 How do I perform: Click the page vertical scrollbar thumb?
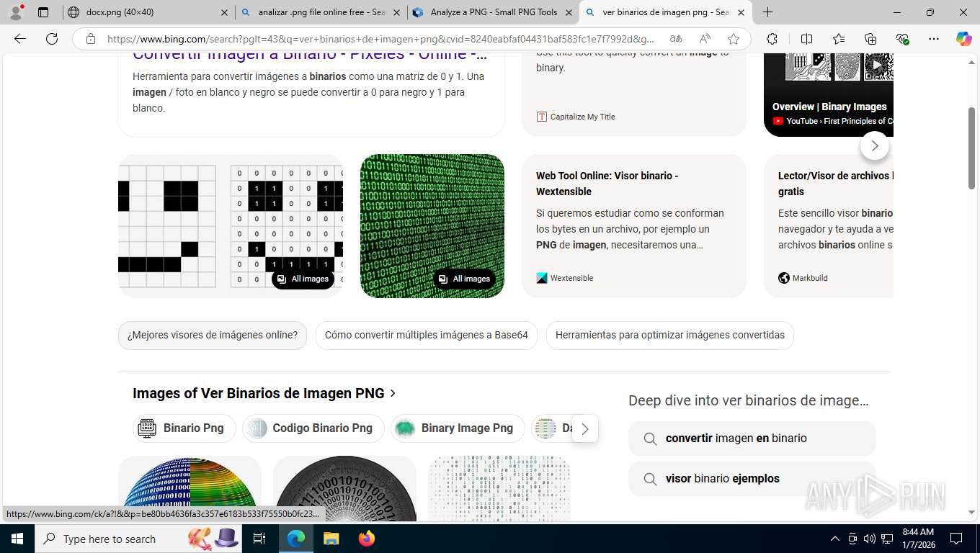(971, 148)
